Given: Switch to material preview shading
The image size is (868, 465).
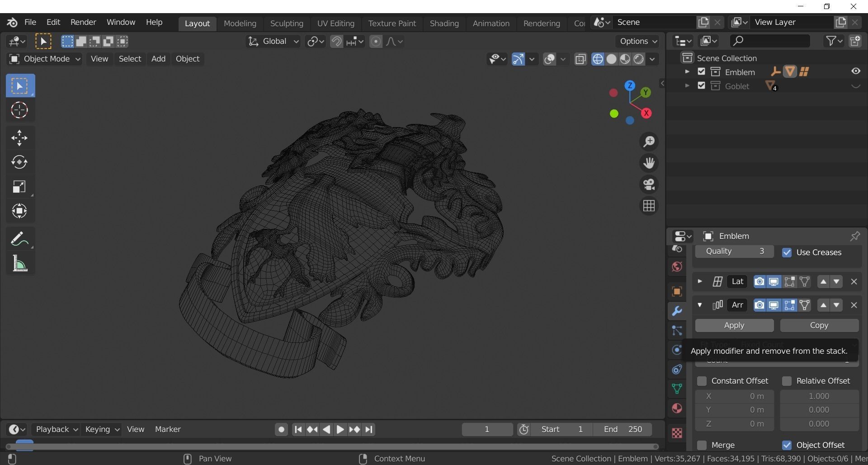Looking at the screenshot, I should pos(625,59).
